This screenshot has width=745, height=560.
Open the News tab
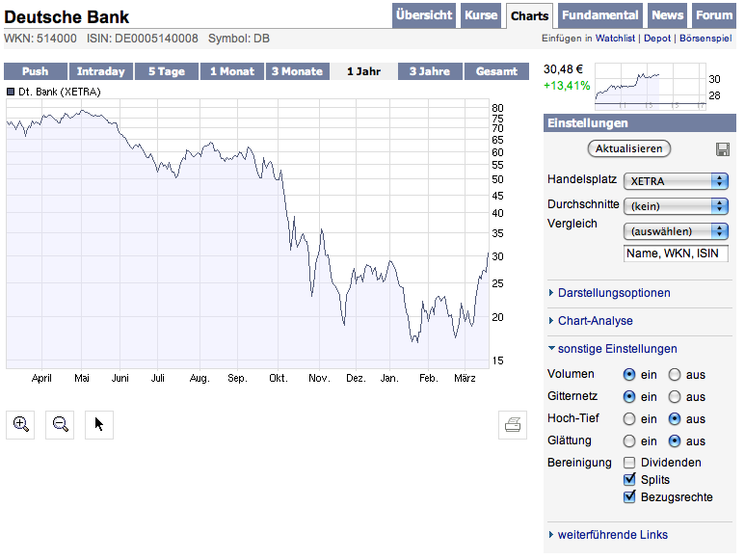click(x=667, y=15)
